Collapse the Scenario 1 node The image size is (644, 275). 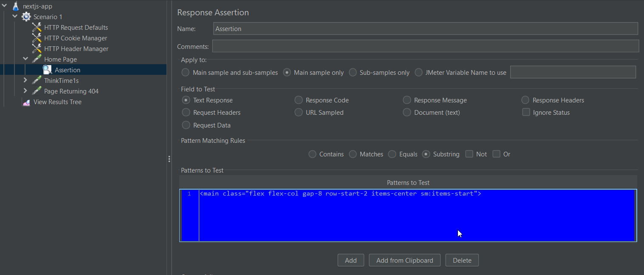click(x=15, y=17)
